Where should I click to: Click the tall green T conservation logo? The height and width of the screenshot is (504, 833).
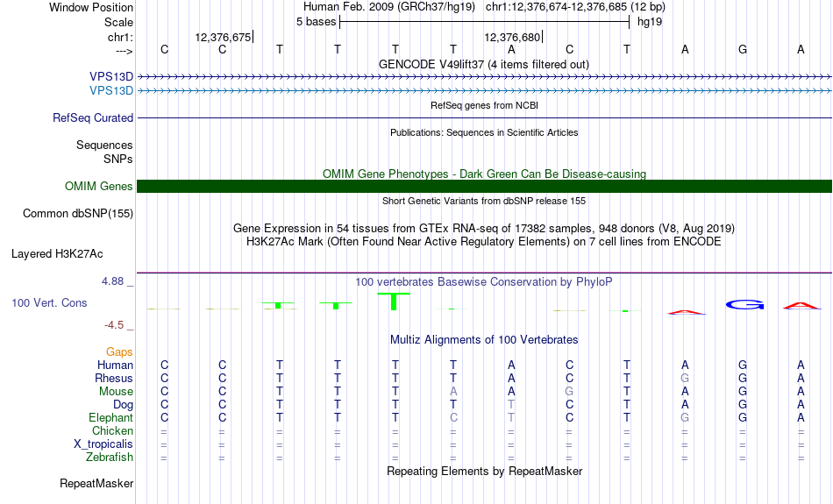pos(394,302)
